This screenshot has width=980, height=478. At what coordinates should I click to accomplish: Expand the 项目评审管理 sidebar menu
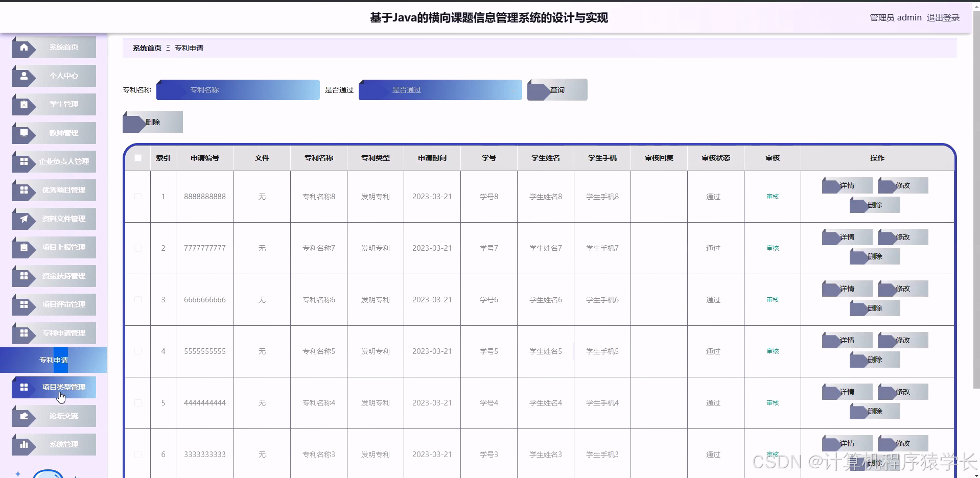54,304
